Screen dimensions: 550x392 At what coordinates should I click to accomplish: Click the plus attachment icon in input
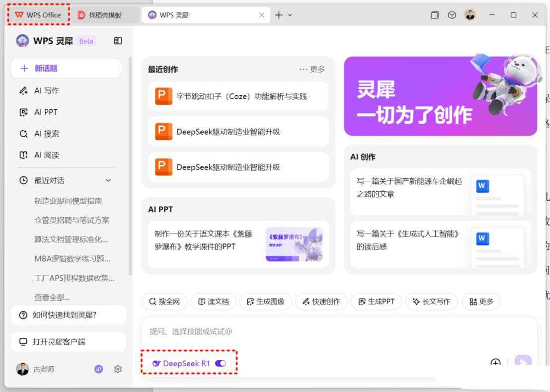click(495, 363)
